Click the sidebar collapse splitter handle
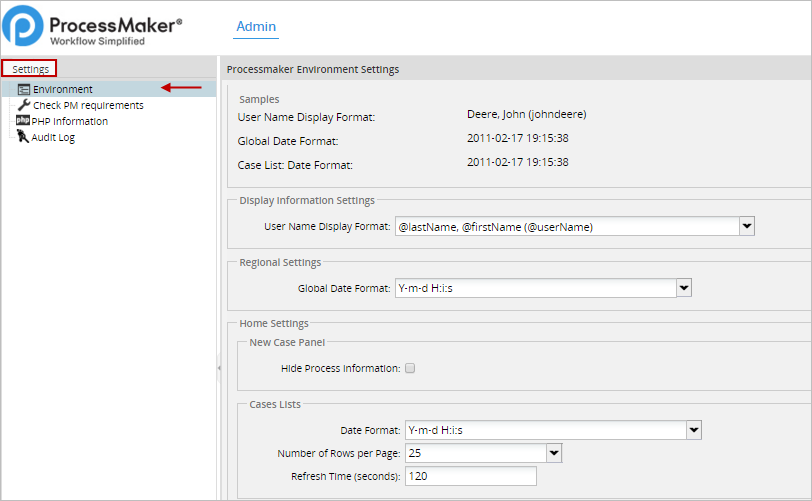 [x=218, y=369]
